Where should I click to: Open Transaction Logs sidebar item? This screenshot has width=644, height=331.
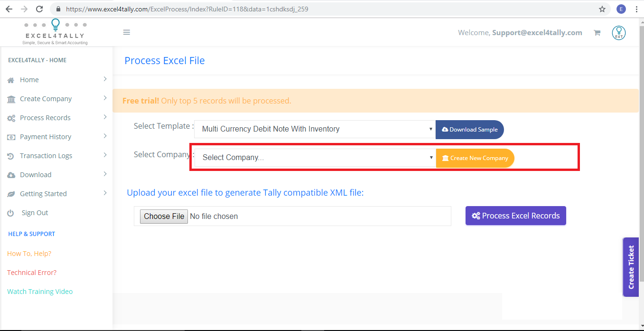(46, 156)
